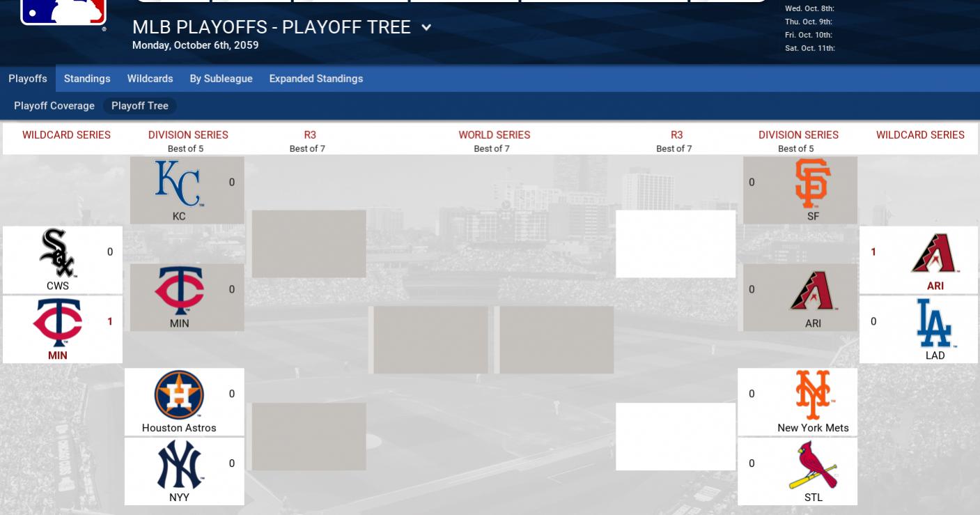
Task: Switch to Playoff Coverage view
Action: pyautogui.click(x=54, y=106)
